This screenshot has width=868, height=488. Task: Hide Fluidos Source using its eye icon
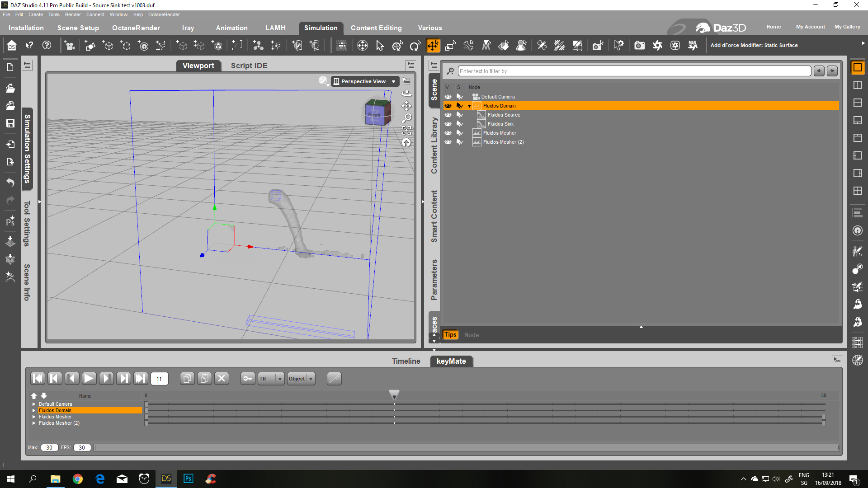pos(448,115)
